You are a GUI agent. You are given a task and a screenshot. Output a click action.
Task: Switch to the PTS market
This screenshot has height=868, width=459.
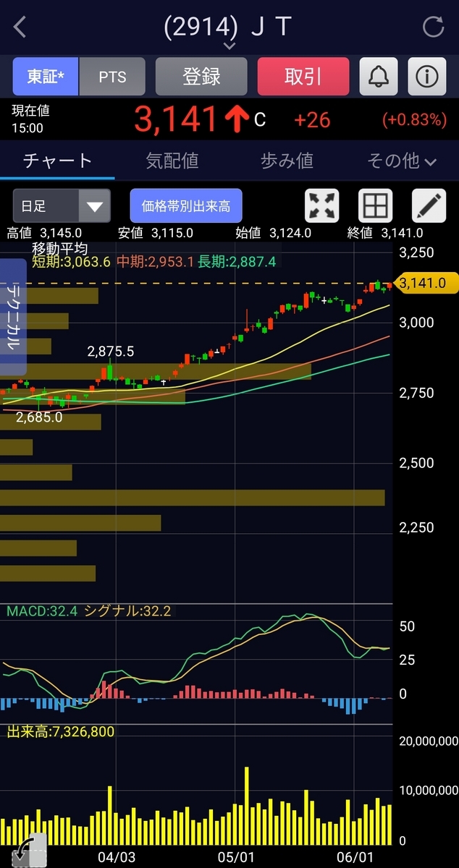112,77
